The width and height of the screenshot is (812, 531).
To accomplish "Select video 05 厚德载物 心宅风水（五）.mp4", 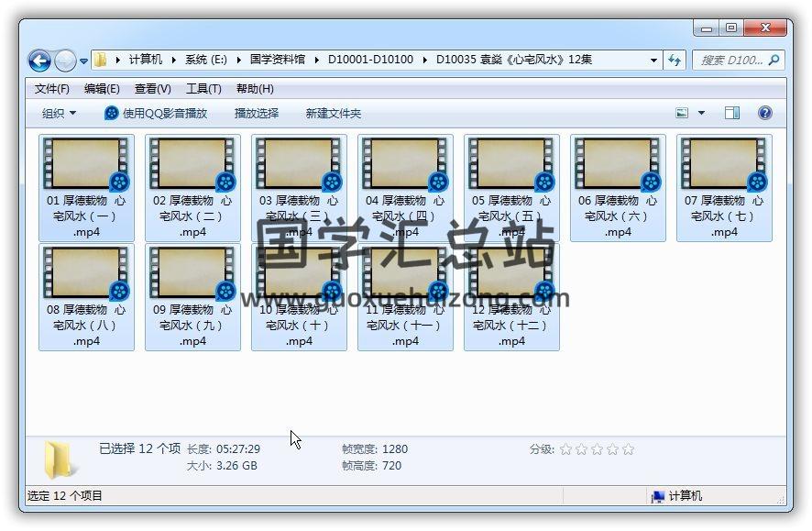I will [x=511, y=187].
